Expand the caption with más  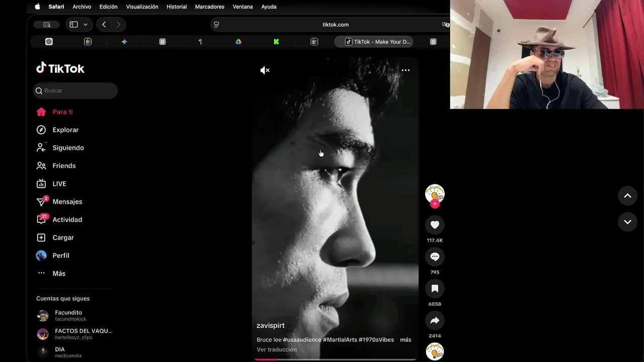pyautogui.click(x=406, y=340)
